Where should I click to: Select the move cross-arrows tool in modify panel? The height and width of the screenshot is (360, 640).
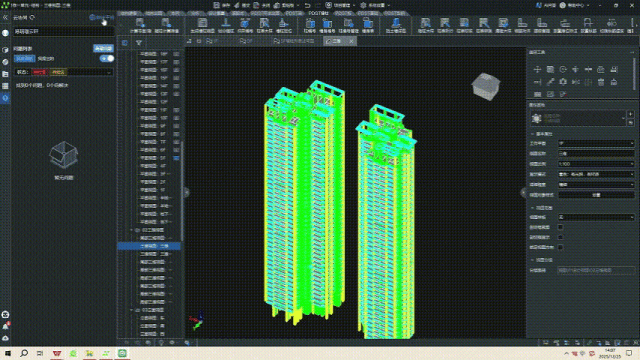click(x=538, y=69)
